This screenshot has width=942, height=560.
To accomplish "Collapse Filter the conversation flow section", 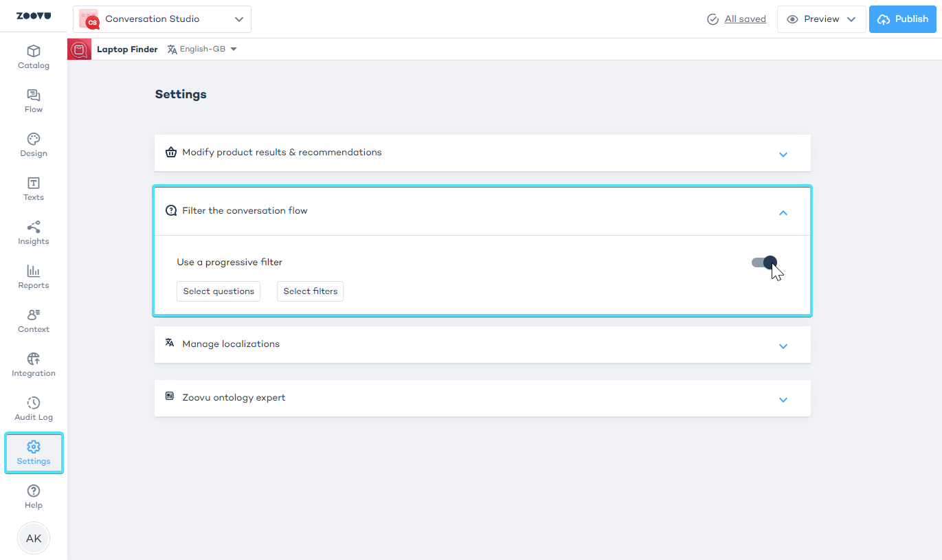I will click(x=783, y=213).
